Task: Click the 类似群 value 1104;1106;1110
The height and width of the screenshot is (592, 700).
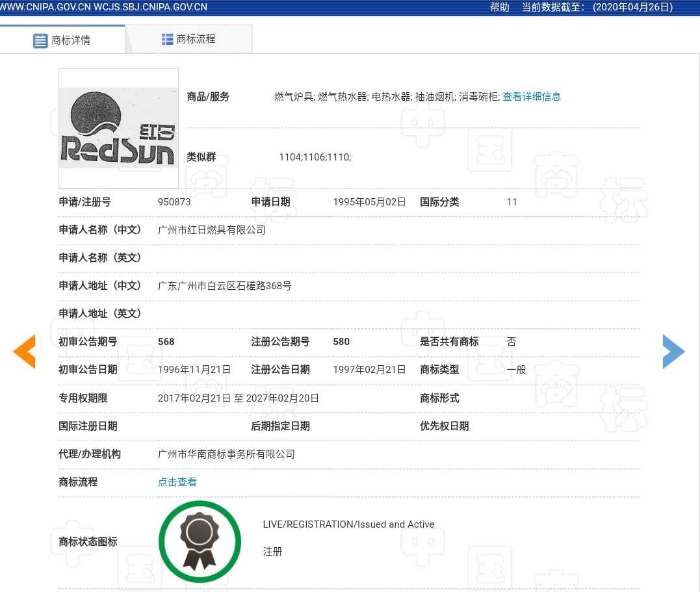Action: coord(315,157)
